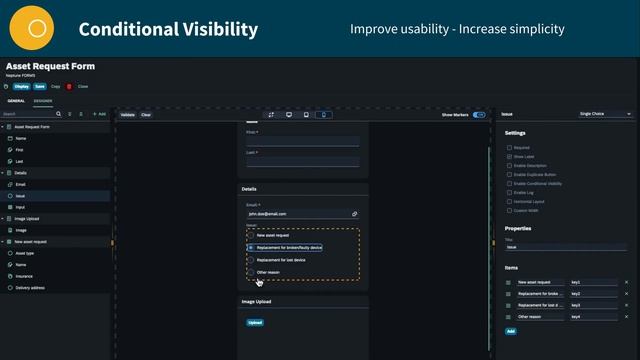
Task: Collapse the Image Upload tree node
Action: point(2,219)
